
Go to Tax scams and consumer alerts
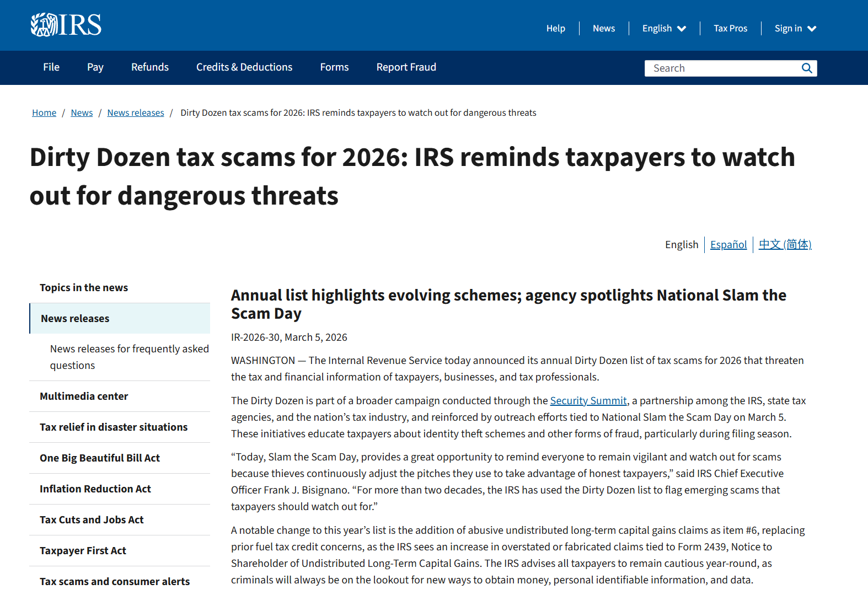coord(115,581)
